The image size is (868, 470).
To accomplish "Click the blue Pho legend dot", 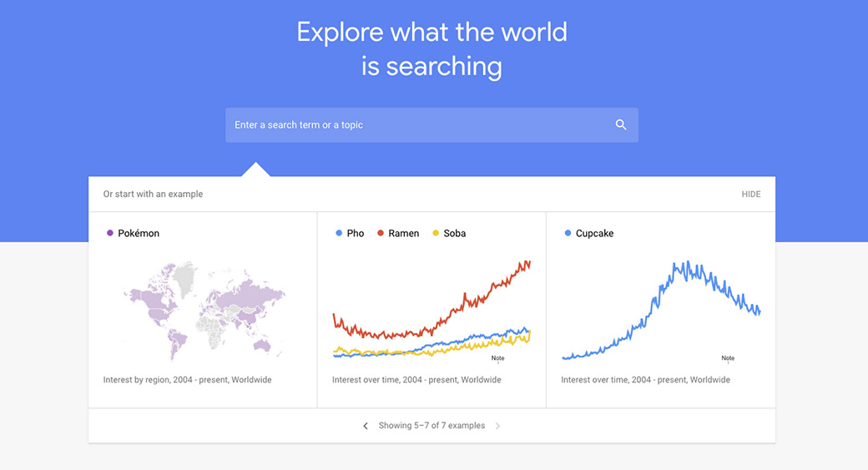I will pos(339,233).
